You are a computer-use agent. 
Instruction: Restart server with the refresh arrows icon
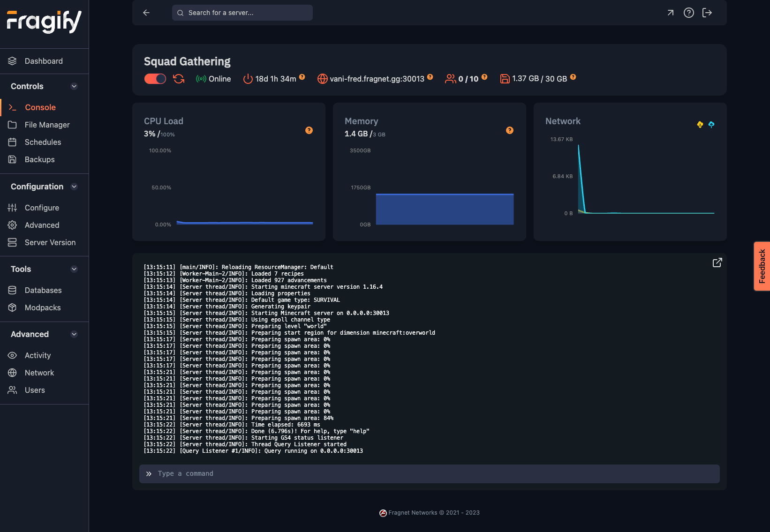click(179, 79)
